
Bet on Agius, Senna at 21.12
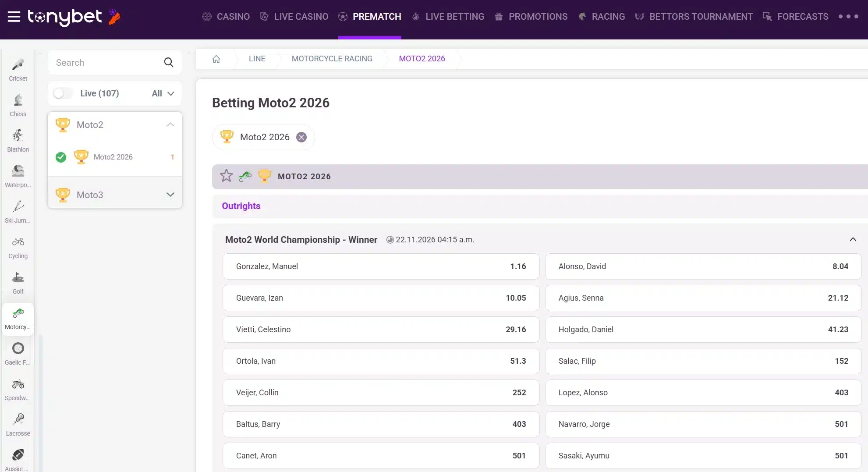pyautogui.click(x=703, y=298)
